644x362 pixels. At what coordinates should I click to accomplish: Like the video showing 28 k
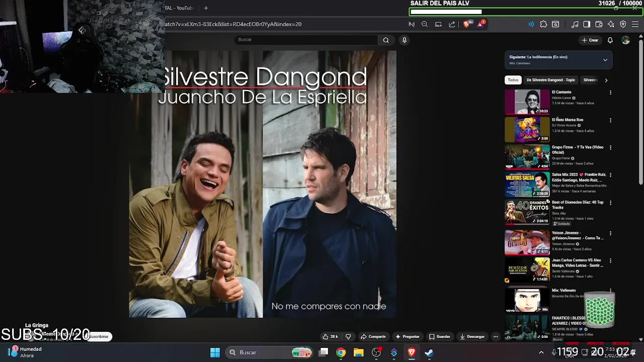click(x=330, y=336)
